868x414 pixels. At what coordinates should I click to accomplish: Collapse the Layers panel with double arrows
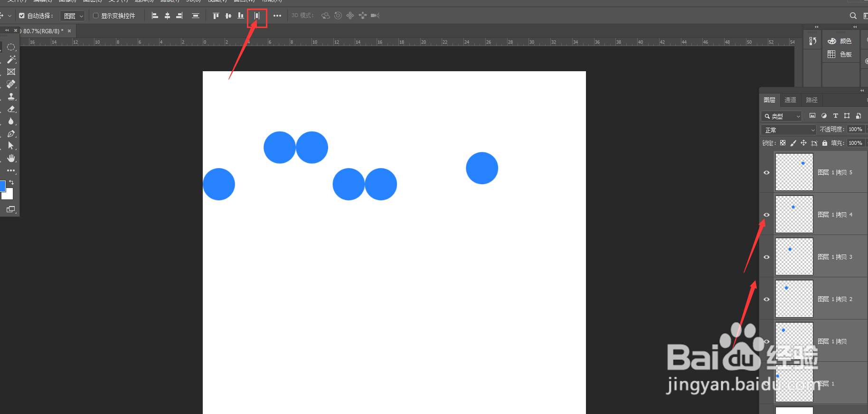pos(862,90)
